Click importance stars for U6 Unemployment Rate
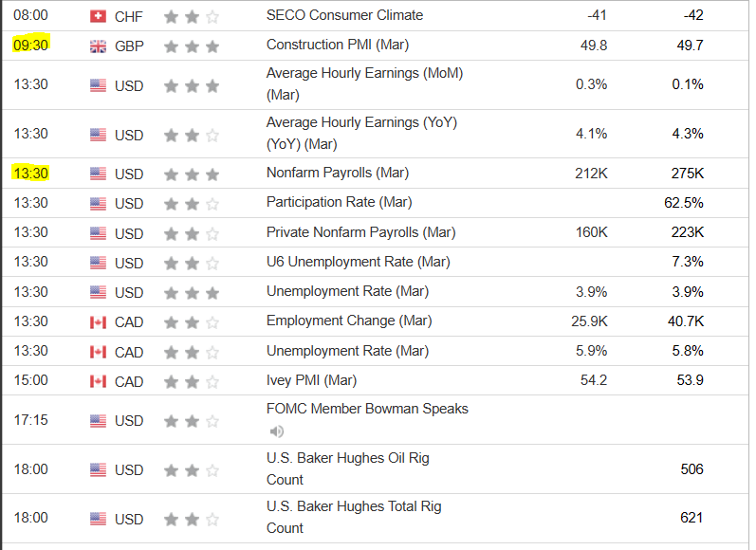Viewport: 756px width, 550px height. tap(191, 263)
